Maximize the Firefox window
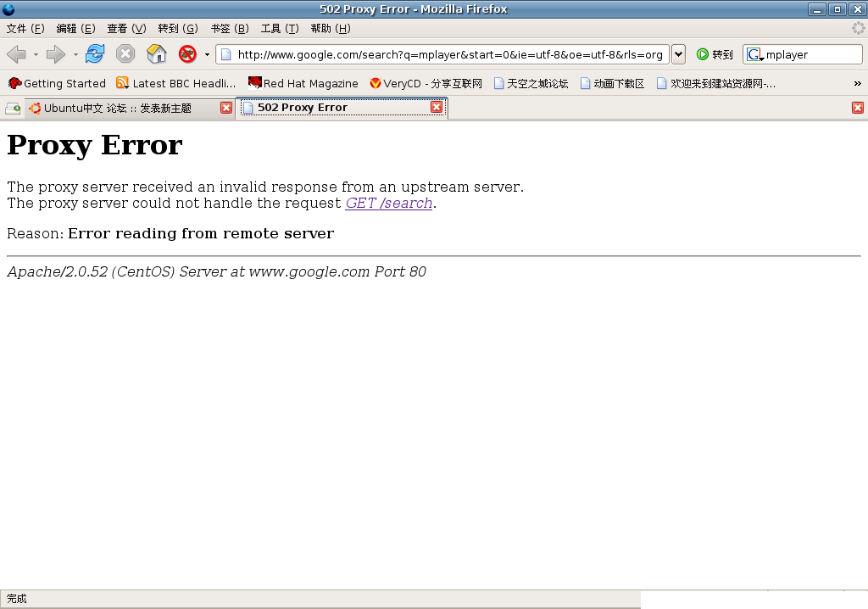868x609 pixels. coord(837,8)
